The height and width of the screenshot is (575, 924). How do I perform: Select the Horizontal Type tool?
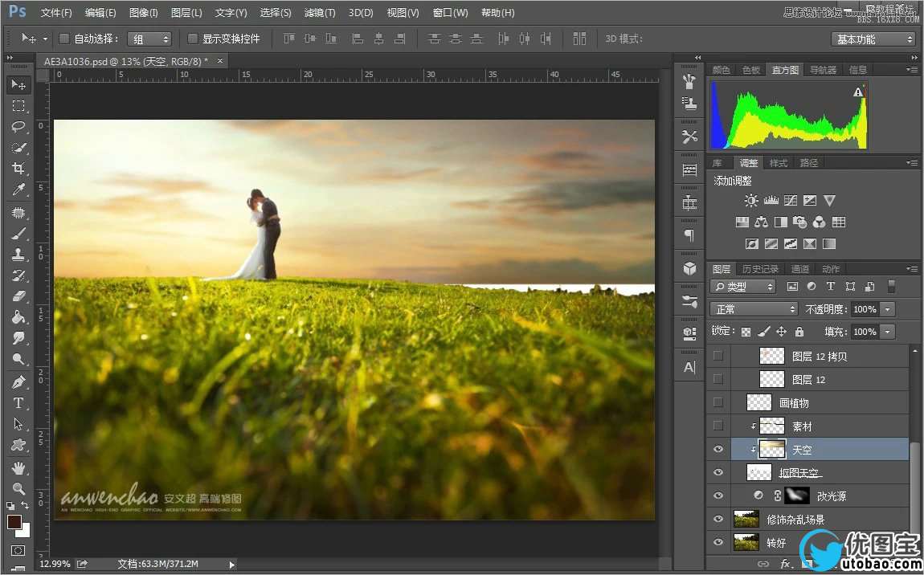point(18,403)
